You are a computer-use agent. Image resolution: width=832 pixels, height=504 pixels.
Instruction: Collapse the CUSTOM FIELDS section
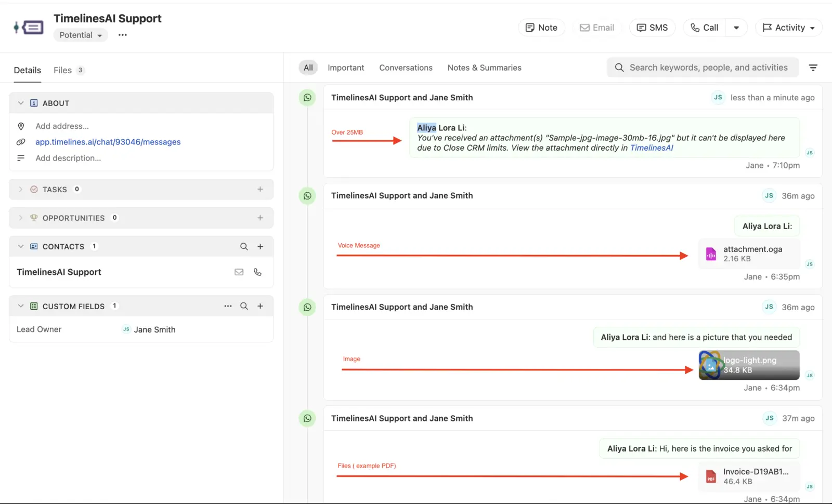(21, 306)
